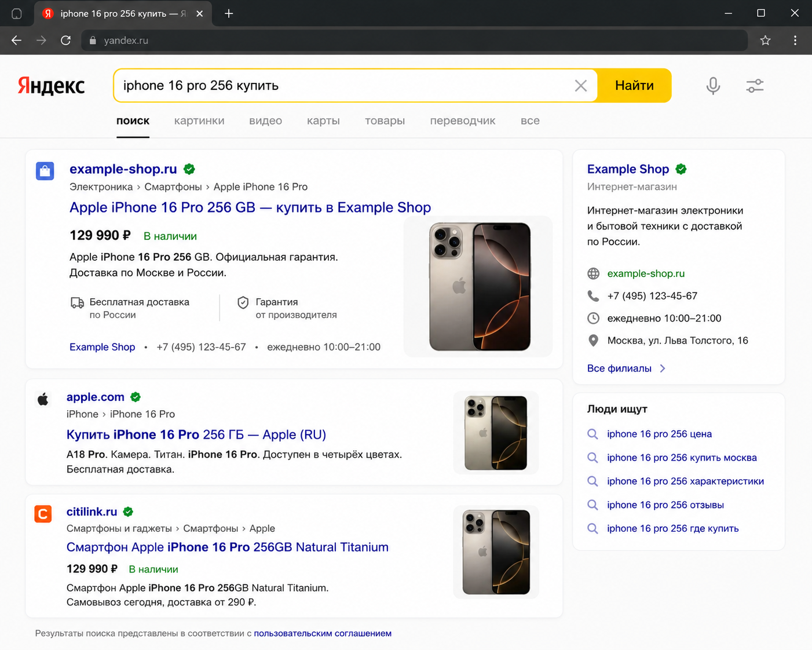The image size is (812, 650).
Task: Open iPhone thumbnail in citilink.ru result
Action: pos(496,552)
